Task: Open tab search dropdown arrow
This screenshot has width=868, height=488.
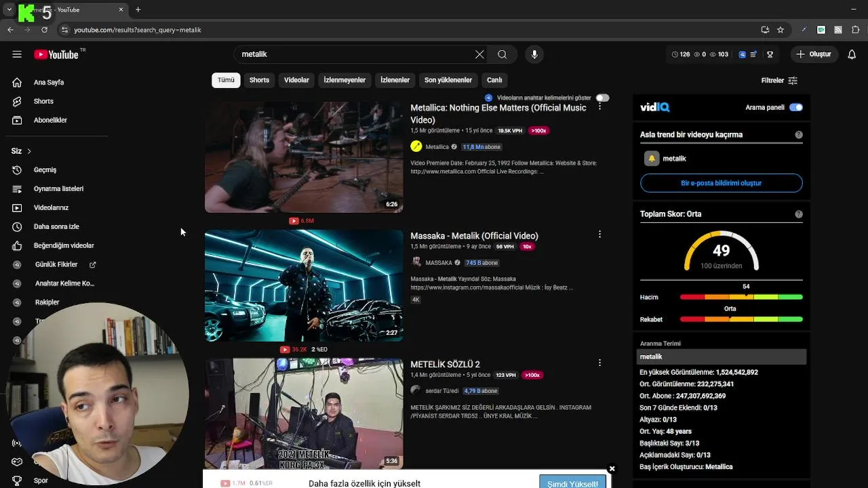Action: click(x=9, y=9)
